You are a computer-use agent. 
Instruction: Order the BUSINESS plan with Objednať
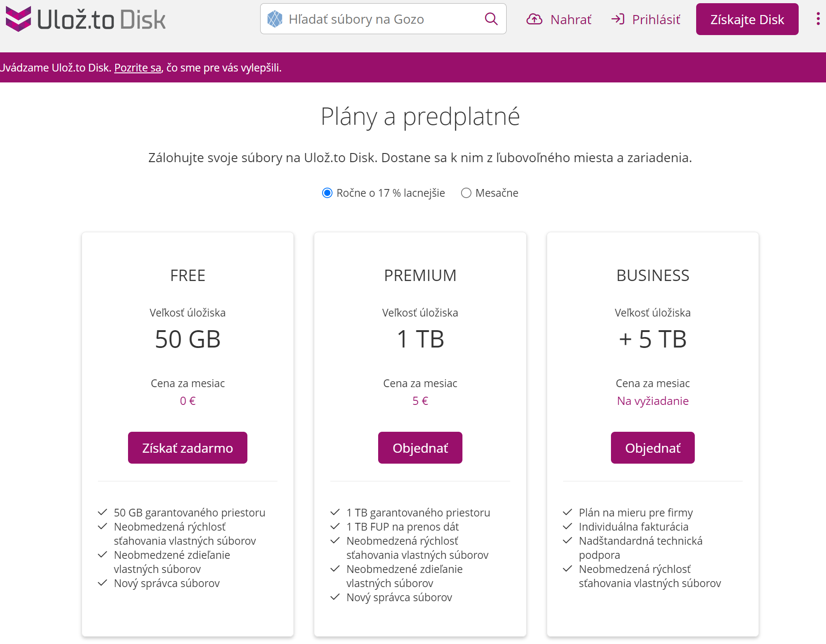coord(652,448)
